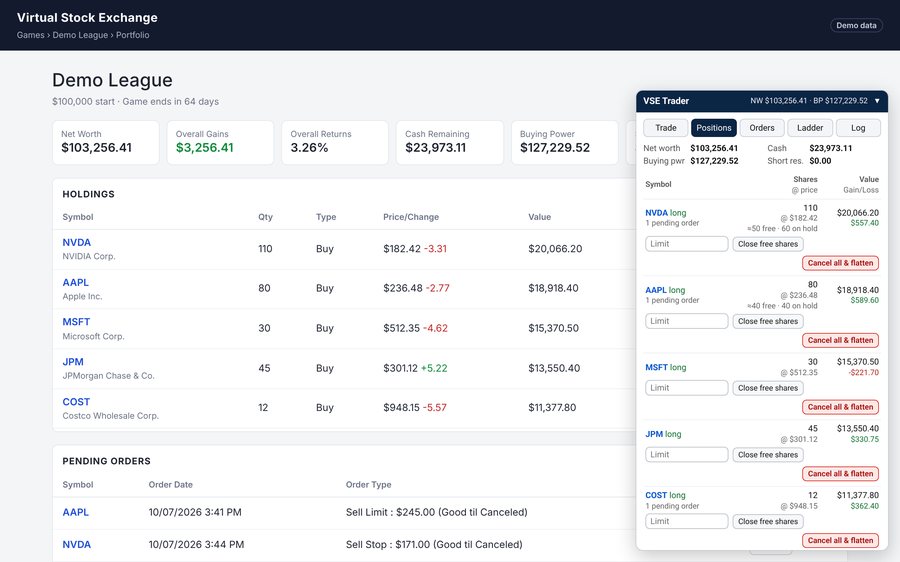Cancel all & flatten MSFT position
This screenshot has width=900, height=562.
[x=840, y=407]
